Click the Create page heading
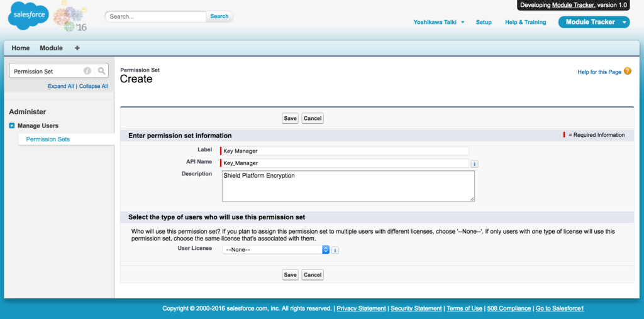Screen dimensions: 644x319 (x=136, y=79)
